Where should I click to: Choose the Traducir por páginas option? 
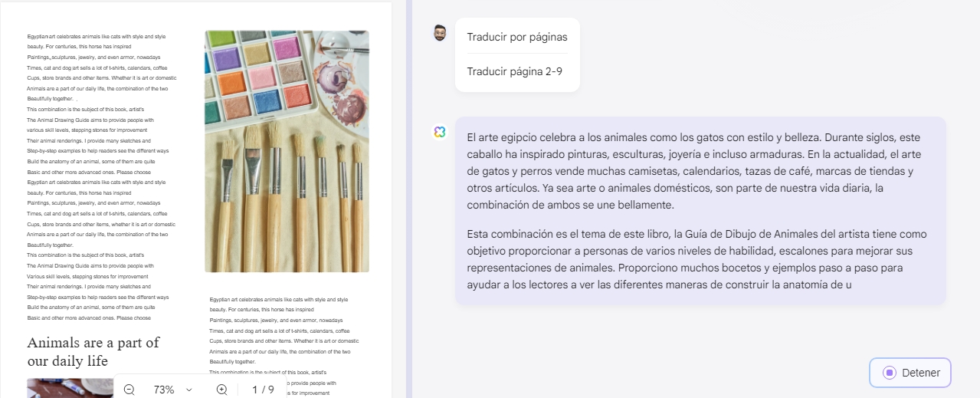pos(517,37)
